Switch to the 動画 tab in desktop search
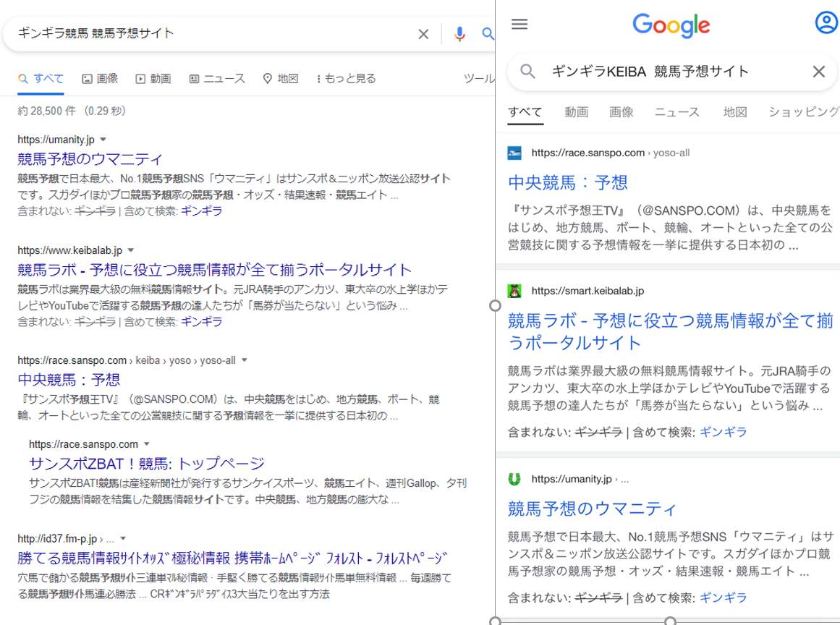The width and height of the screenshot is (840, 625). tap(153, 79)
